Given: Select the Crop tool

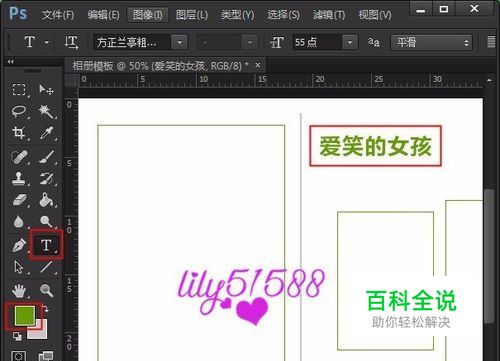Looking at the screenshot, I should click(19, 133).
